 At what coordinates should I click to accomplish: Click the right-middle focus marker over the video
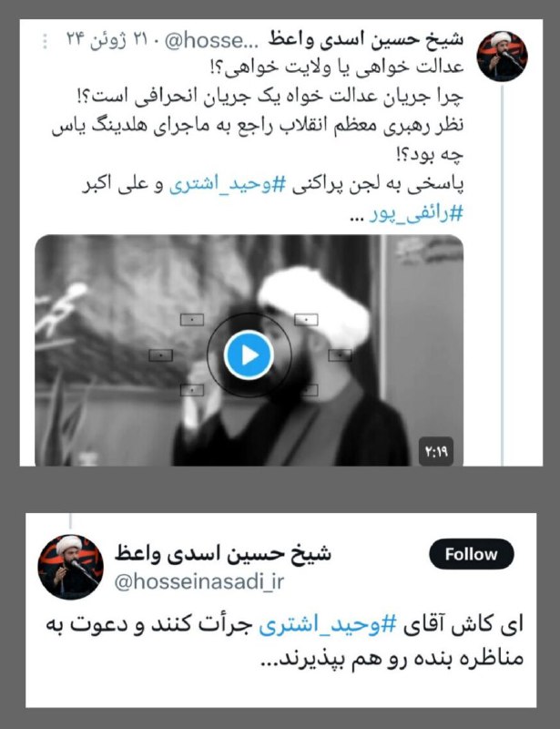pyautogui.click(x=341, y=355)
